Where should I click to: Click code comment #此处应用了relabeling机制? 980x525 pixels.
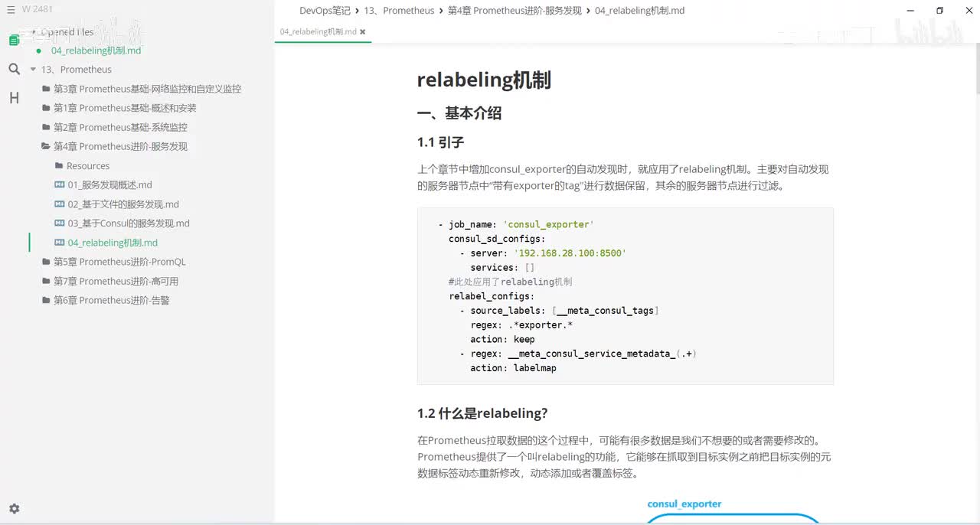click(510, 282)
